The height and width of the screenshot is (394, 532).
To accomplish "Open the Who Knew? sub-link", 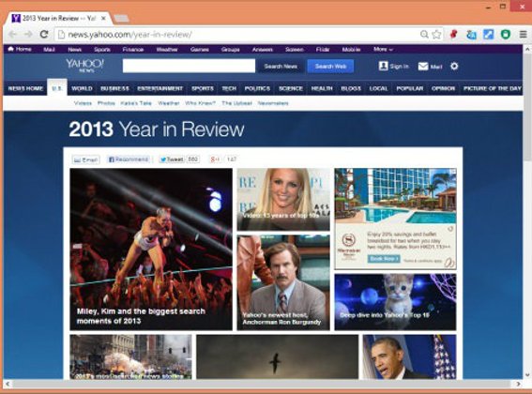I will [200, 103].
